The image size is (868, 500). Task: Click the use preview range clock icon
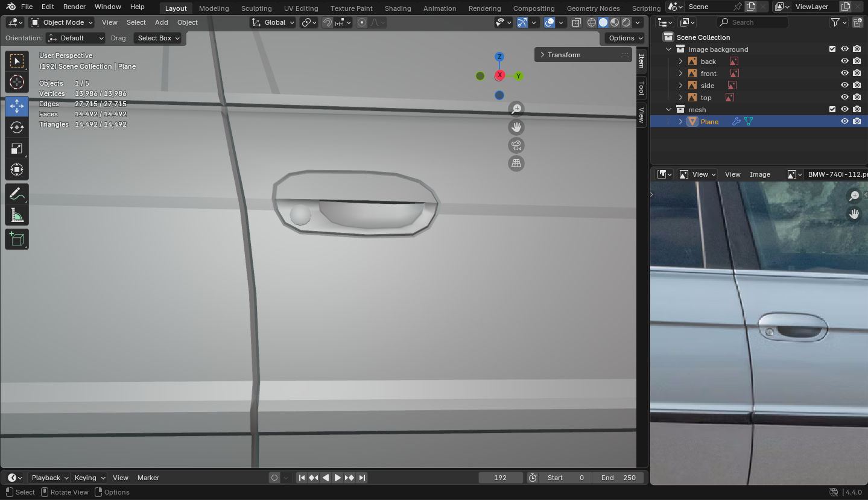tap(533, 478)
